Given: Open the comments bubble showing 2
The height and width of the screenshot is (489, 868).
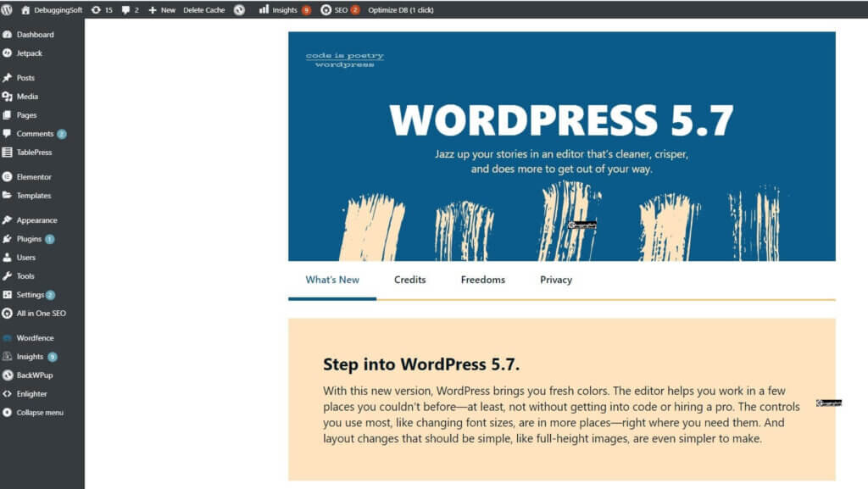Looking at the screenshot, I should [125, 10].
